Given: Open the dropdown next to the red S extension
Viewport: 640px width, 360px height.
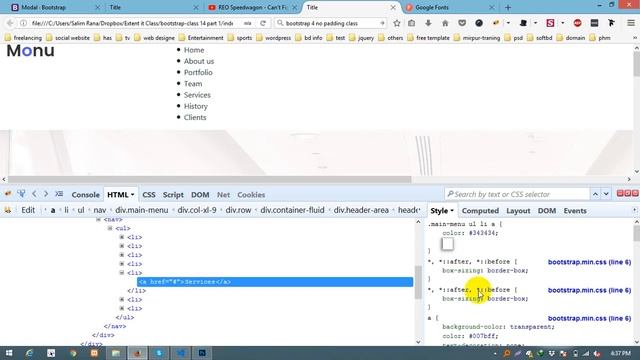Looking at the screenshot, I should [562, 23].
